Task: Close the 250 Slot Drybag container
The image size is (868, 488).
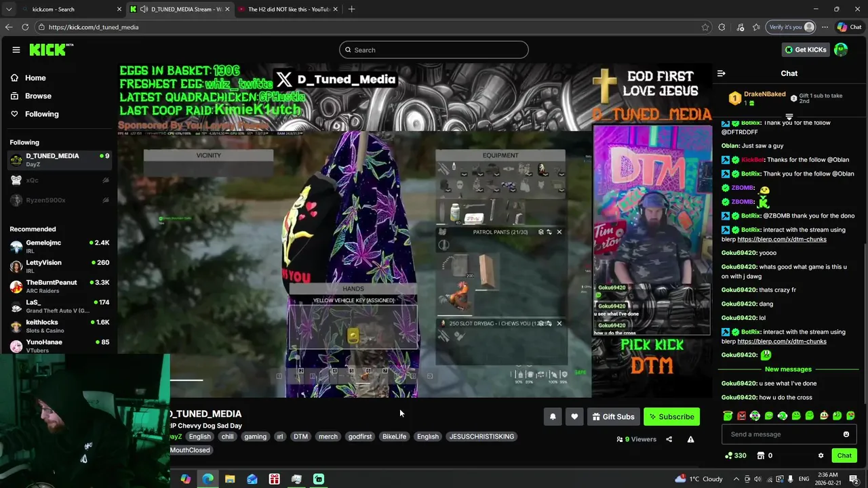Action: [x=559, y=323]
